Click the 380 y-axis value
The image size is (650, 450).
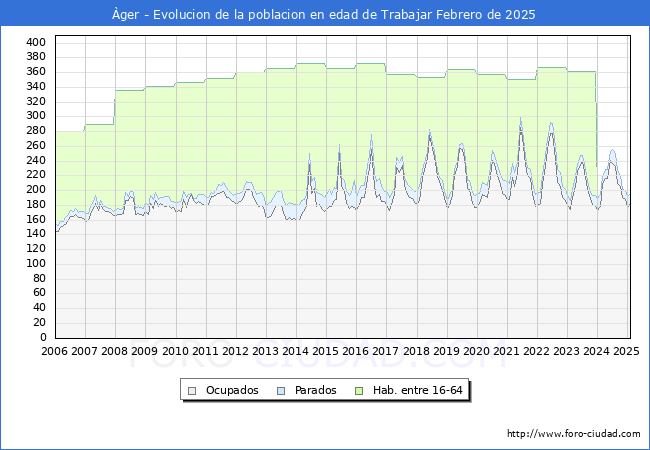click(x=36, y=57)
